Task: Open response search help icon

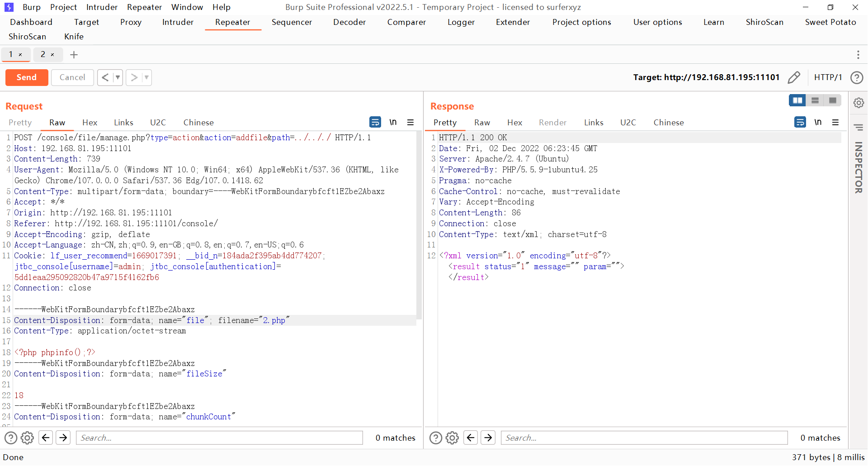Action: (x=436, y=438)
